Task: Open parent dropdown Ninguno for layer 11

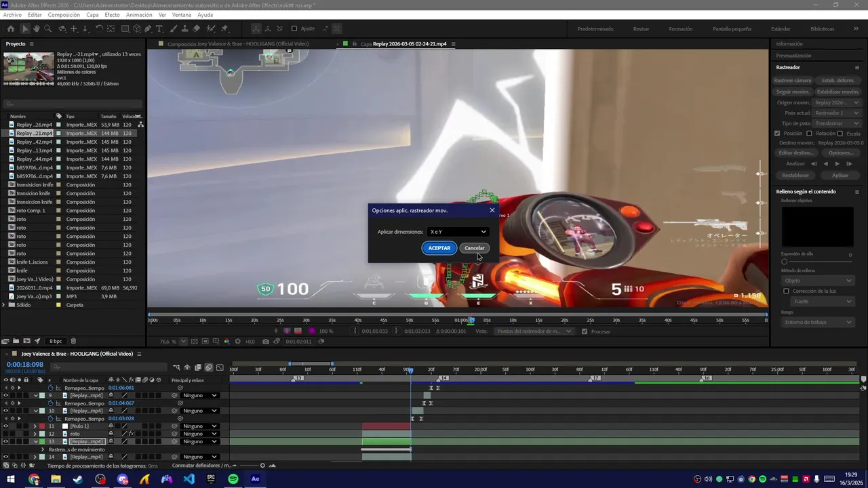Action: coord(200,426)
